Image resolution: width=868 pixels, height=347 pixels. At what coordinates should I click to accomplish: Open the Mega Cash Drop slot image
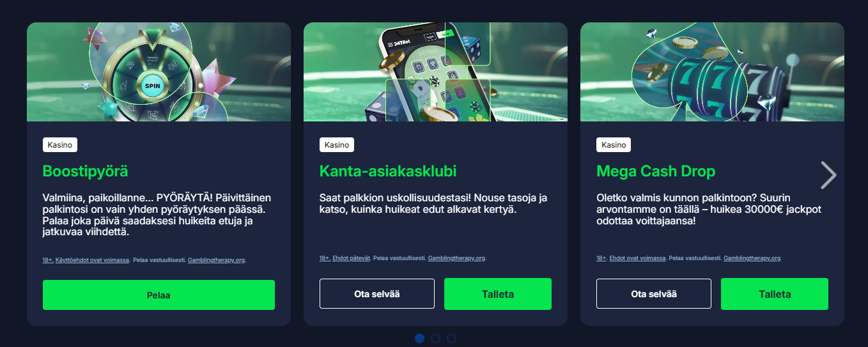712,72
